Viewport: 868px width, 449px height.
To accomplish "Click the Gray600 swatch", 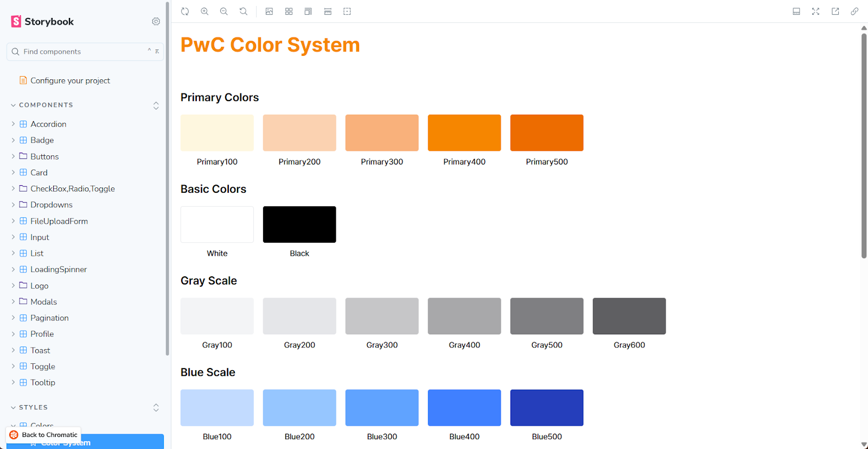I will 629,316.
